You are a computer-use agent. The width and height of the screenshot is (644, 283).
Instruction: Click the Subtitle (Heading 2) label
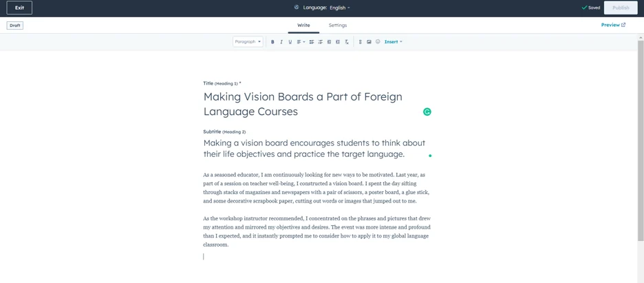[225, 132]
